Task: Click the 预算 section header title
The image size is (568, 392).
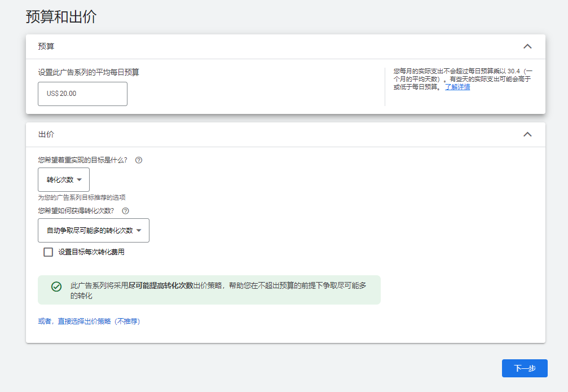Action: [46, 46]
